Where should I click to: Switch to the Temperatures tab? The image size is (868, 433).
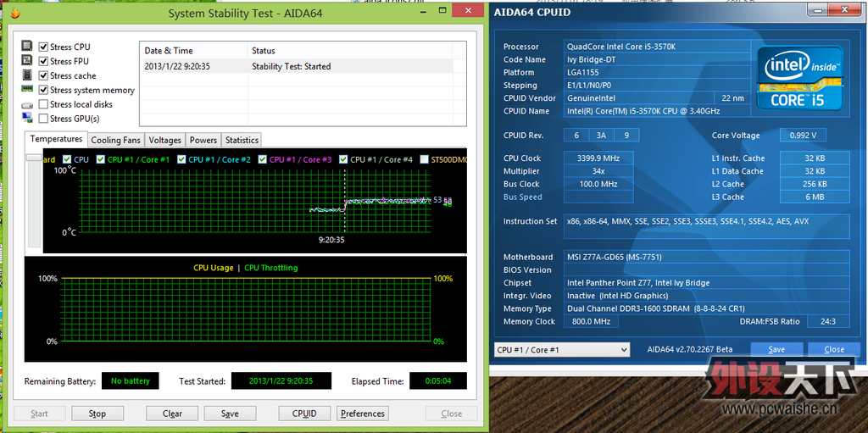tap(57, 139)
